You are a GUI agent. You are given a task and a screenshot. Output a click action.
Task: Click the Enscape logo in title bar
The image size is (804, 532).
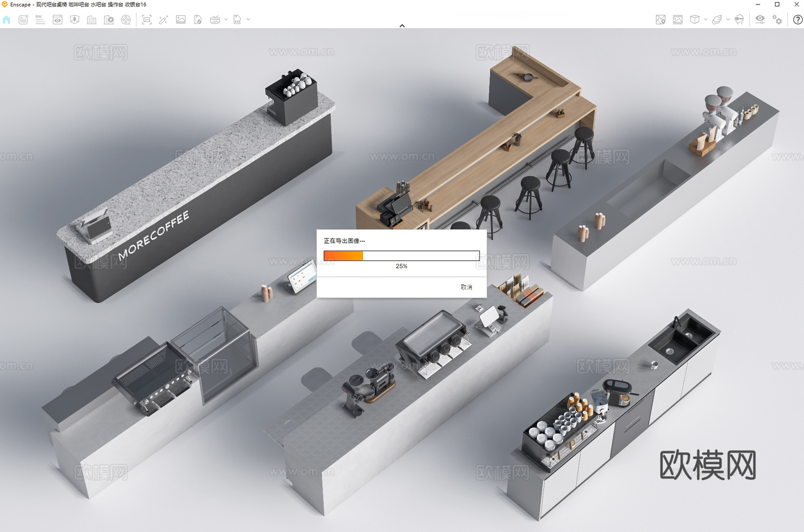(4, 4)
